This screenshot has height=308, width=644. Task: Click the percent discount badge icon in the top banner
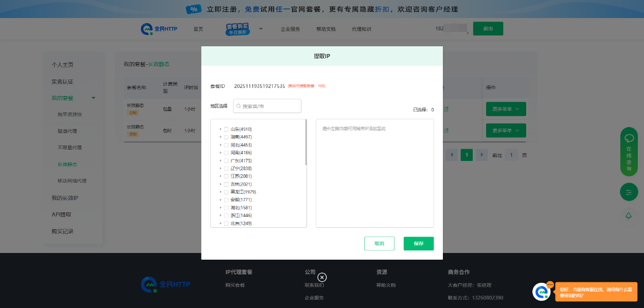193,9
